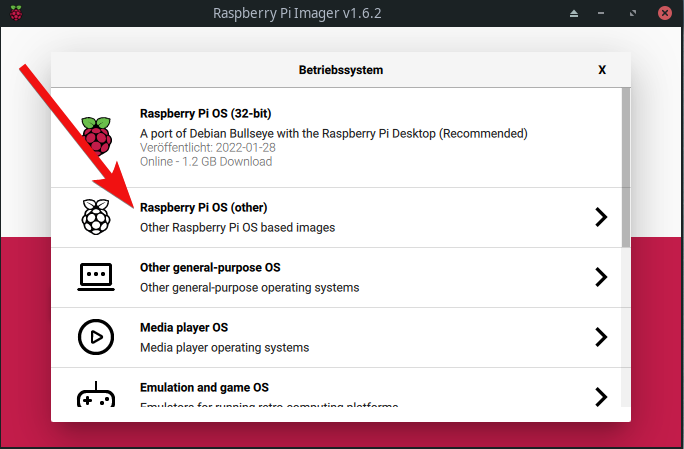
Task: Maximize the Raspberry Pi Imager window
Action: (x=633, y=14)
